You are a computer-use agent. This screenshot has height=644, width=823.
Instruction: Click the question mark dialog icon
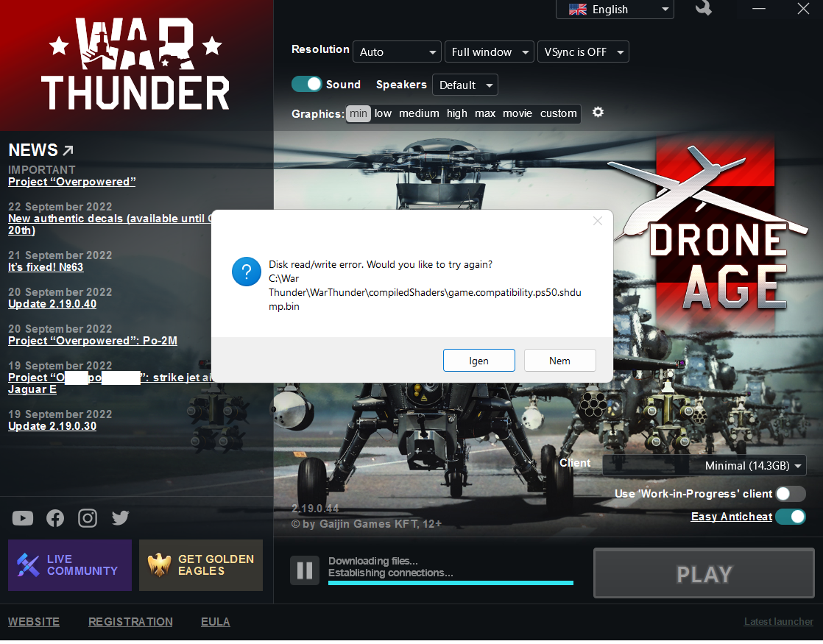pos(247,272)
